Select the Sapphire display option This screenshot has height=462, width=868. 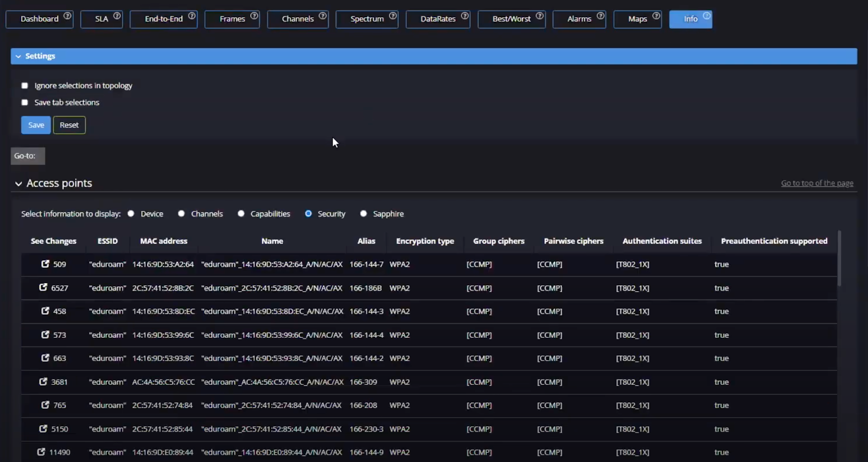(363, 214)
